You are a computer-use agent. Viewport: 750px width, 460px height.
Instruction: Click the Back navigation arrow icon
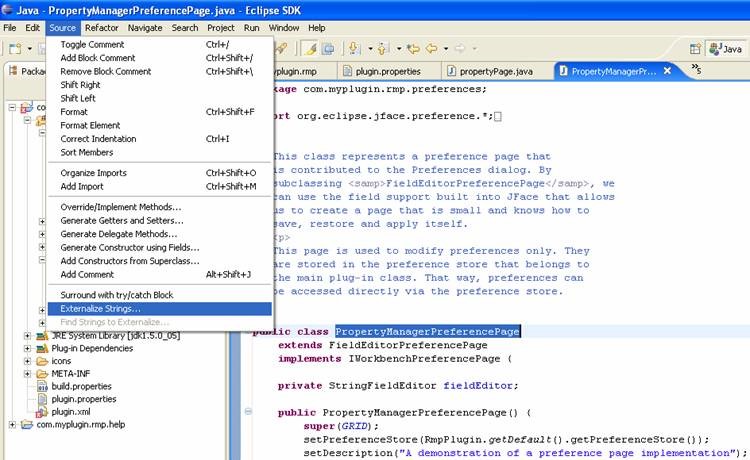coord(431,48)
